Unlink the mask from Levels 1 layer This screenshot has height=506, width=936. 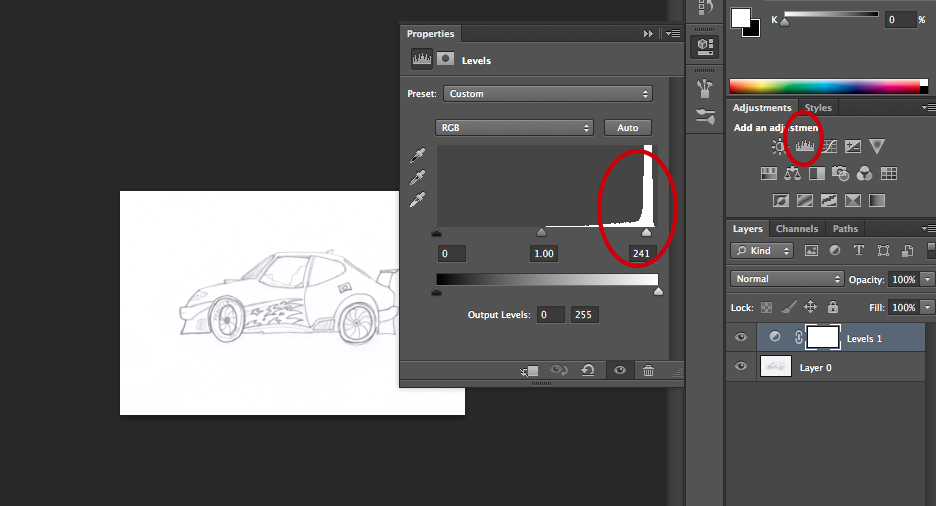pyautogui.click(x=799, y=338)
